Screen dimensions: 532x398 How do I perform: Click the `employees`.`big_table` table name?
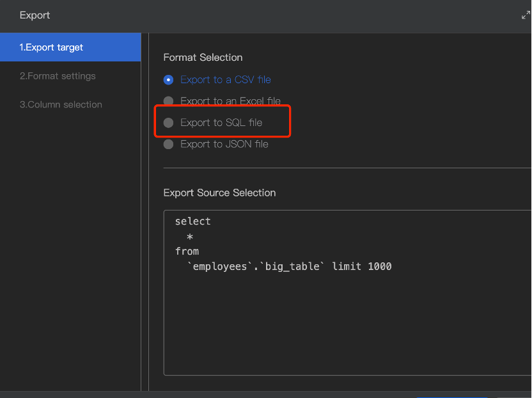256,266
